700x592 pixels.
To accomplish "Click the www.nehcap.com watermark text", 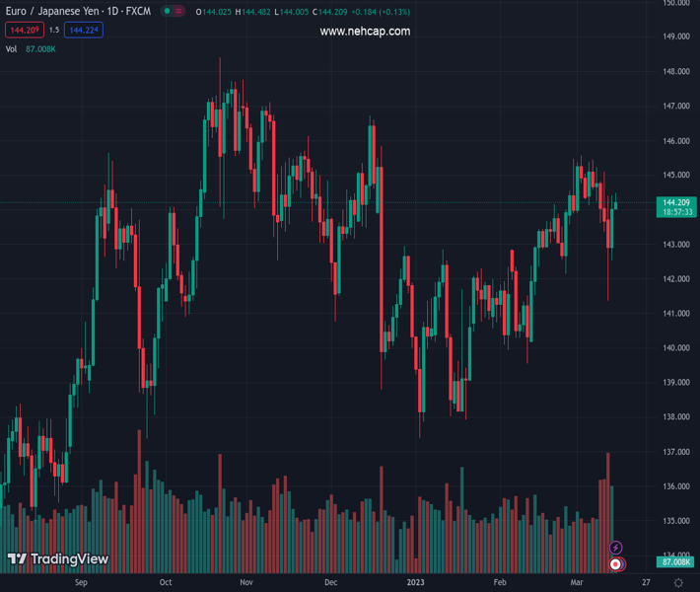I will (x=365, y=32).
